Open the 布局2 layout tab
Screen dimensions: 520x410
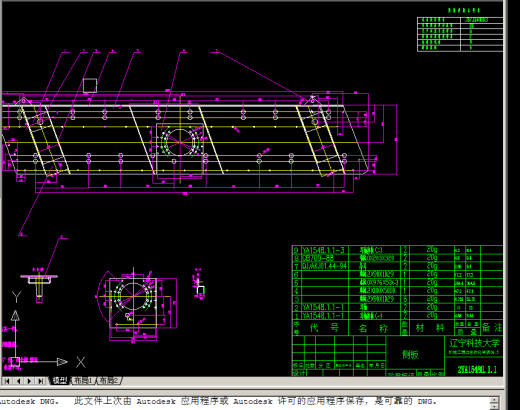[x=109, y=381]
